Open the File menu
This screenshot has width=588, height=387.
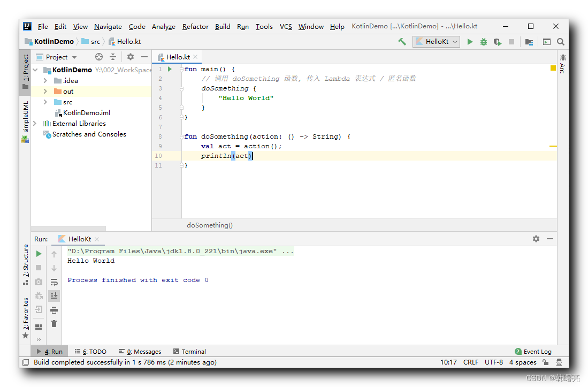tap(43, 27)
